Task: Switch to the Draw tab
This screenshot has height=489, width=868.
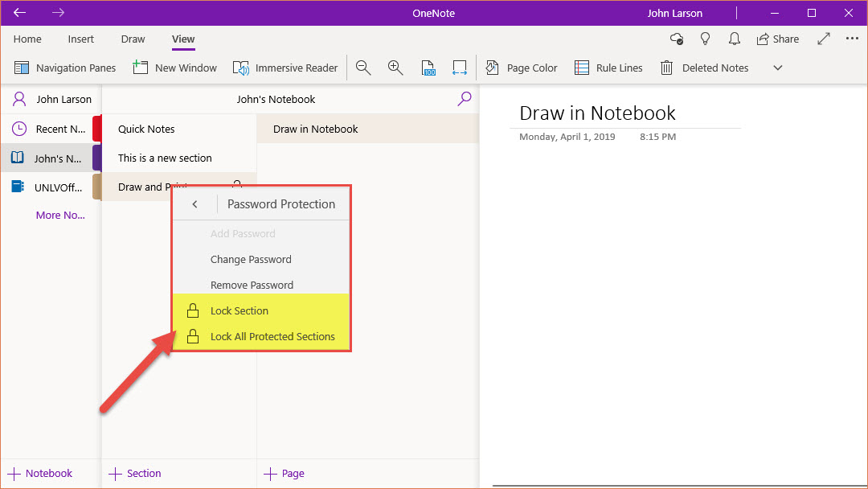Action: pyautogui.click(x=133, y=39)
